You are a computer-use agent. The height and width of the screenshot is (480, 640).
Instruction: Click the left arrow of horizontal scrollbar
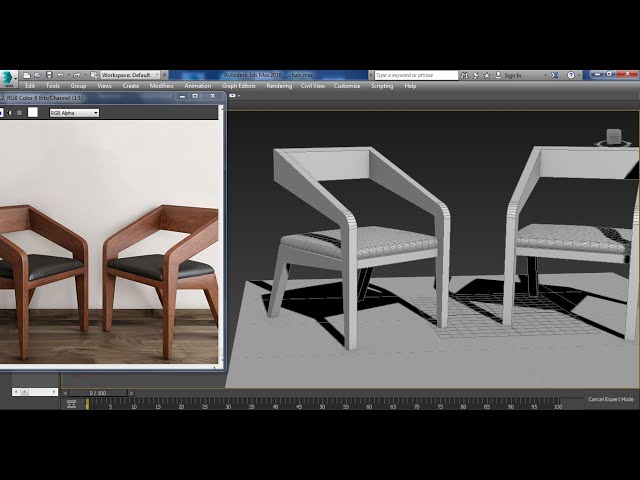click(16, 392)
